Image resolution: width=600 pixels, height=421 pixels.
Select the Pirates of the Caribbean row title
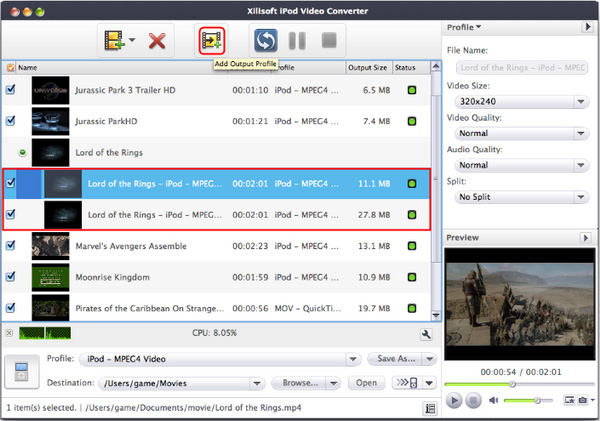(150, 308)
